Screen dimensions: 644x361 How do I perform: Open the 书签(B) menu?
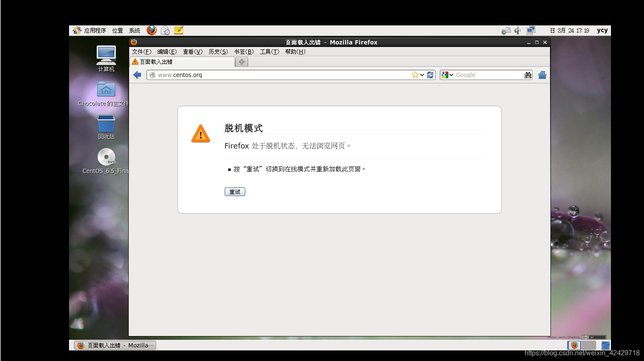[244, 52]
